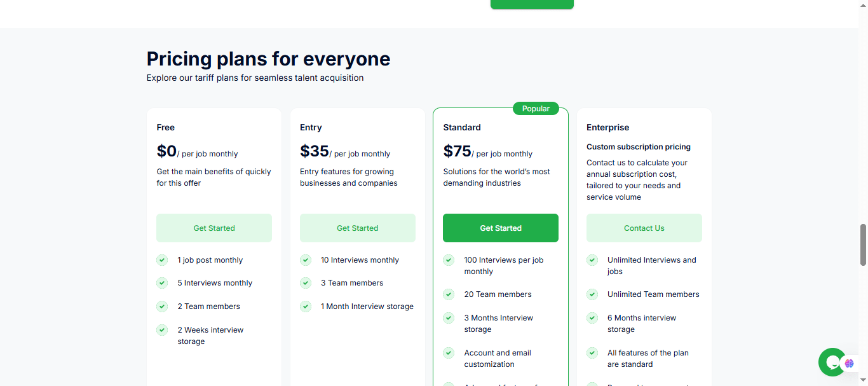Click checkmark next to "6 Months interview storage"
The image size is (868, 386).
592,318
